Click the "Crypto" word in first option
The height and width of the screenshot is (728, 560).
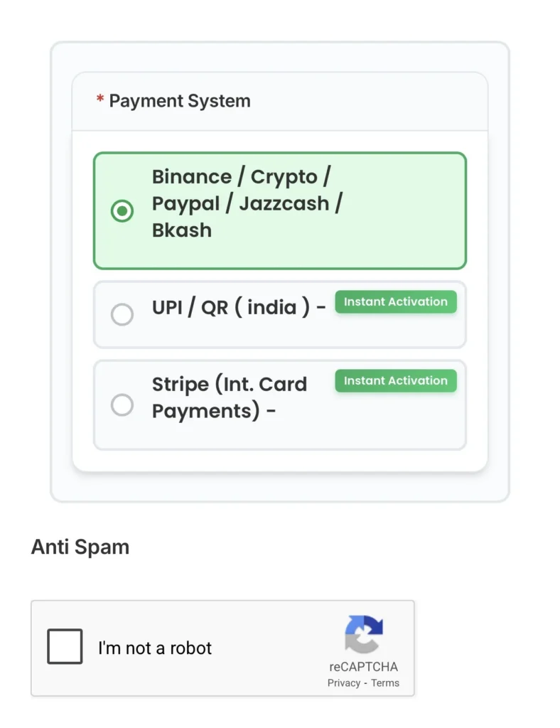point(284,177)
